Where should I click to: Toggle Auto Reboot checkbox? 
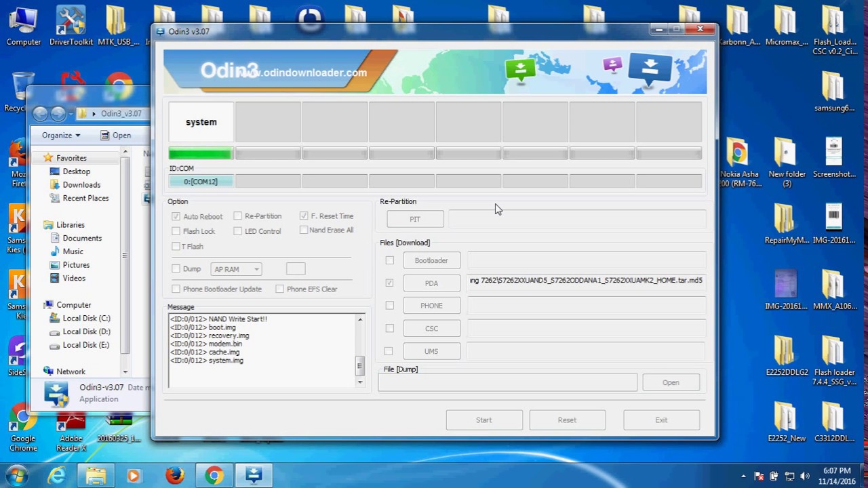coord(176,216)
